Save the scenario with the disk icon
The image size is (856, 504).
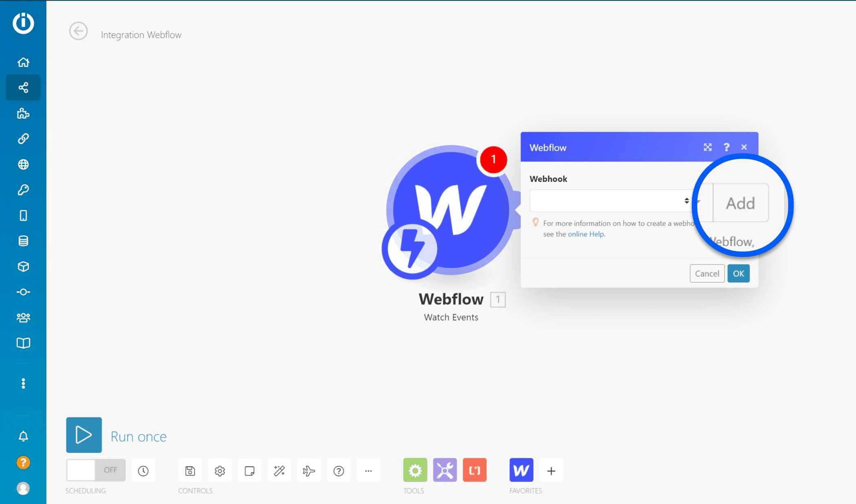point(190,471)
